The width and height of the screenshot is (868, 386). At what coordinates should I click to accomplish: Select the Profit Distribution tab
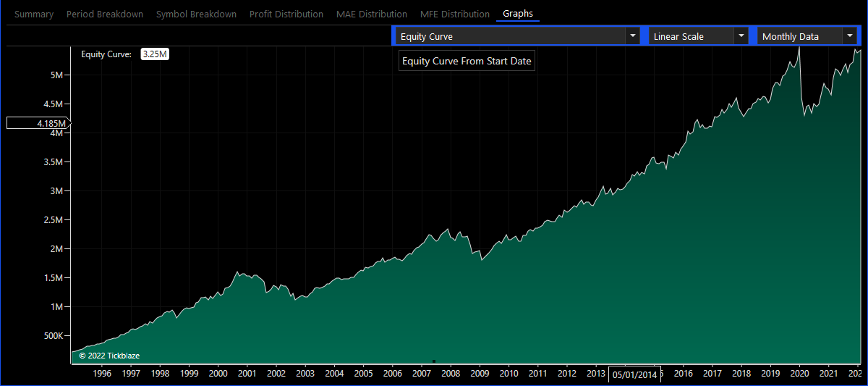pos(286,14)
